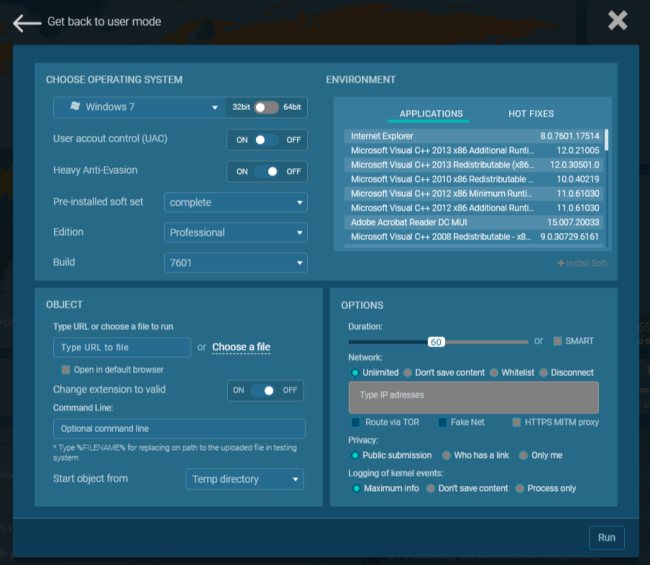
Task: Select Visual C++ 2008 Redistributable row
Action: (x=475, y=237)
